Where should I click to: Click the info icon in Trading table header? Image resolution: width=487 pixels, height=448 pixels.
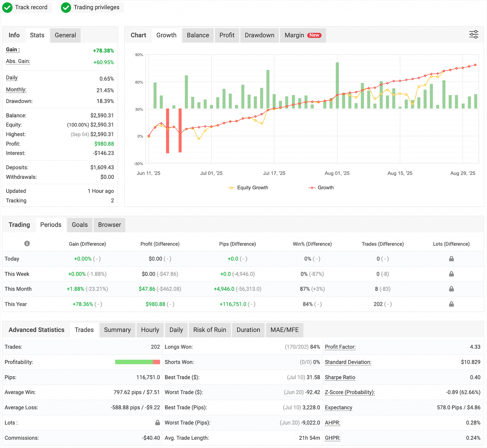27,243
